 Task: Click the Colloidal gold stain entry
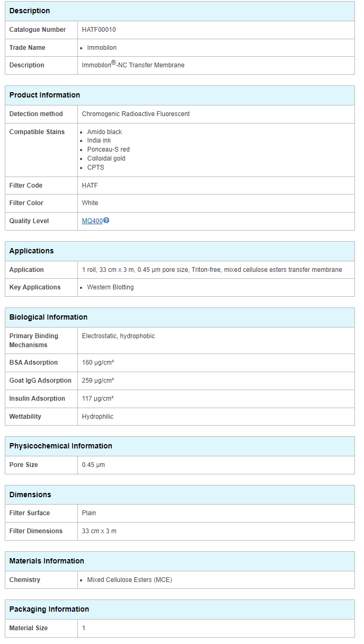click(106, 158)
